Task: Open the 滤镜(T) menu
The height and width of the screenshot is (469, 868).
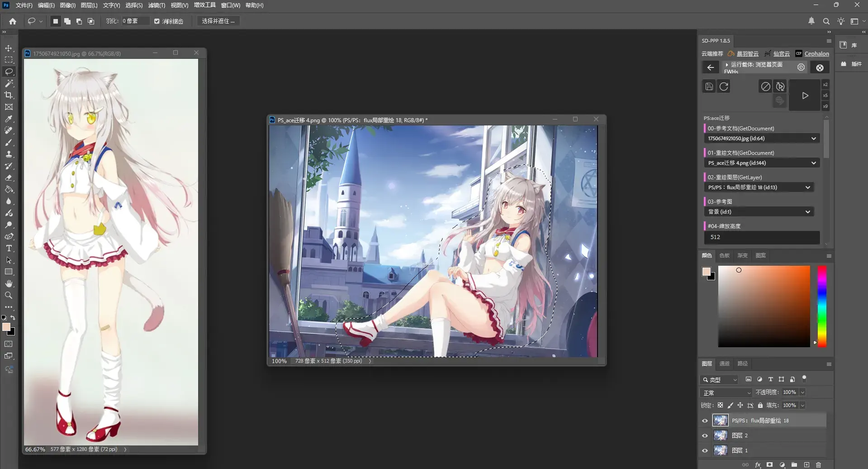Action: [157, 5]
